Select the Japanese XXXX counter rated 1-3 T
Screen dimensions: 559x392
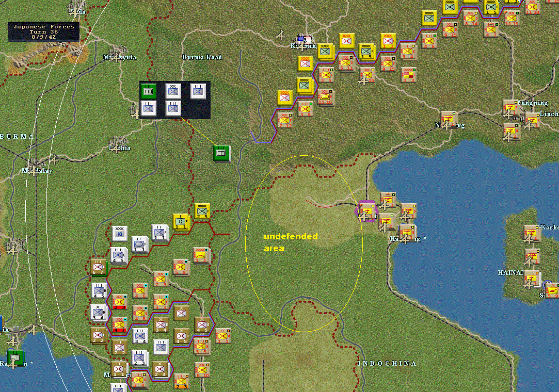(409, 74)
